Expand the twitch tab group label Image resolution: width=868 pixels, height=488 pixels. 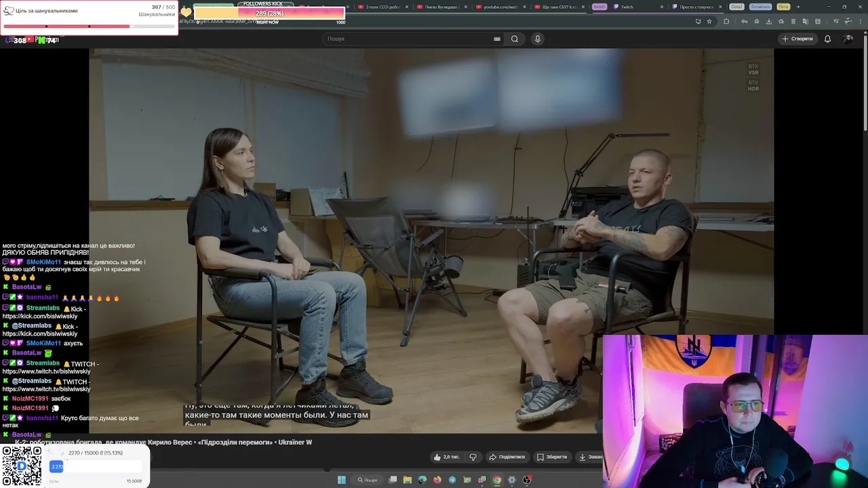tap(599, 7)
